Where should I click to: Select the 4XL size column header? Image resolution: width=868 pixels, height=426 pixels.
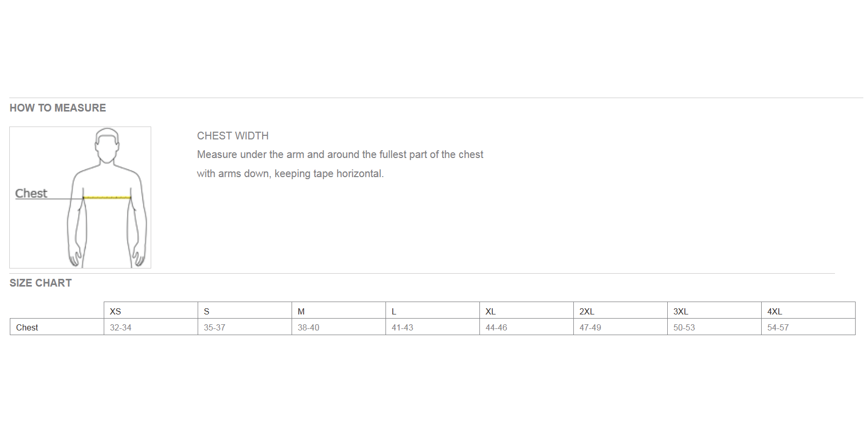808,310
